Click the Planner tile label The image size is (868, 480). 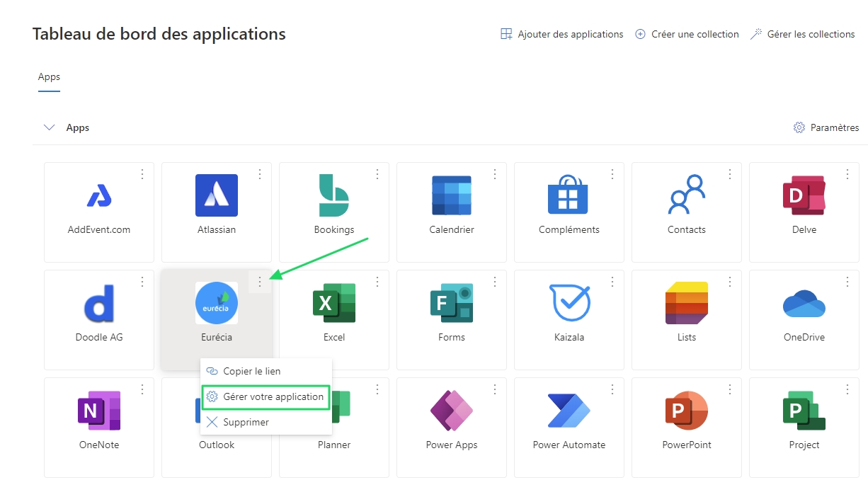(x=334, y=445)
